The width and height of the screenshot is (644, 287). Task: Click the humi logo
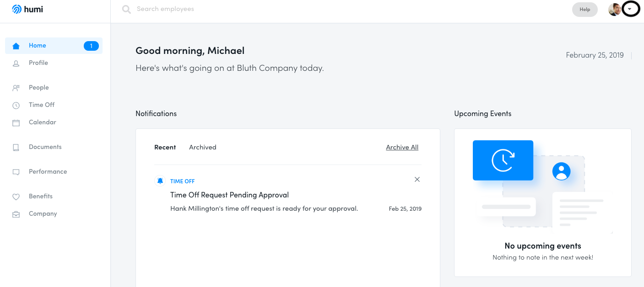(27, 9)
